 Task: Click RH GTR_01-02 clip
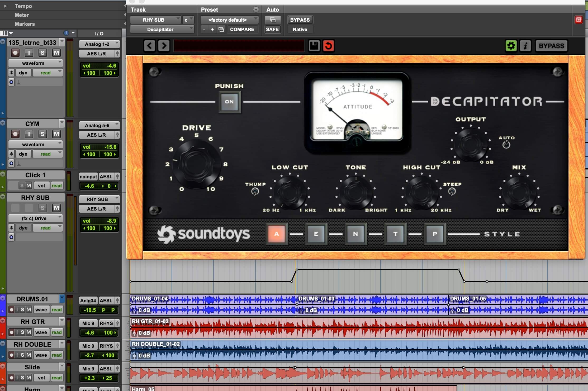click(x=359, y=327)
